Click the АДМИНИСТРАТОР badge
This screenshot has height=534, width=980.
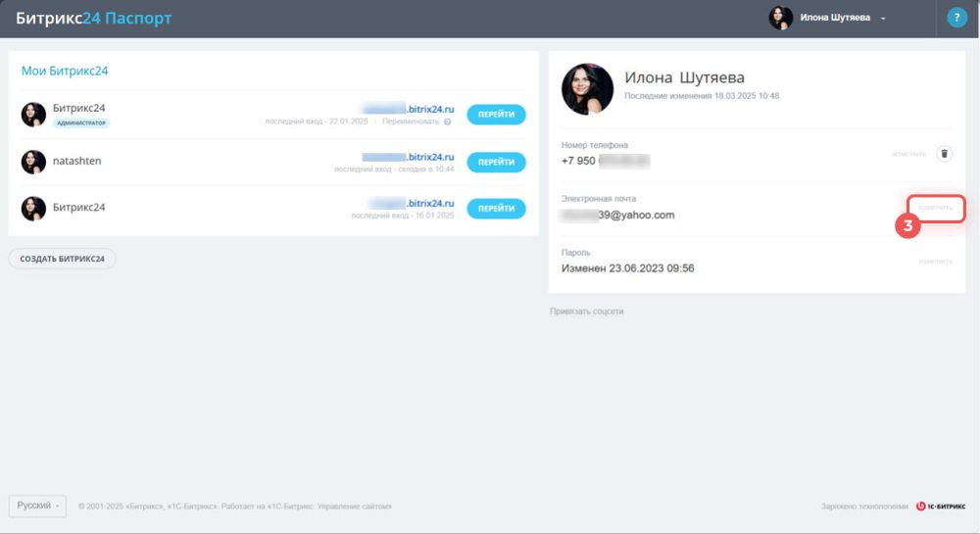(x=81, y=123)
